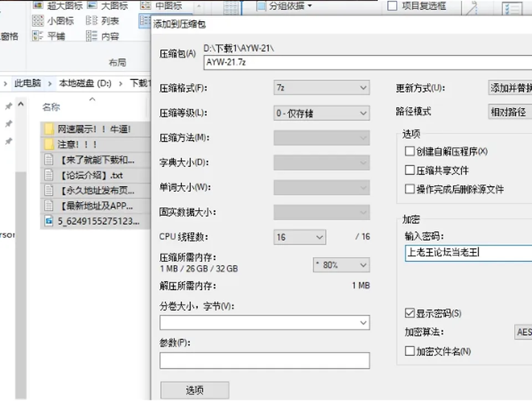
Task: Click the navigation pane scroll up arrow
Action: pos(21,104)
